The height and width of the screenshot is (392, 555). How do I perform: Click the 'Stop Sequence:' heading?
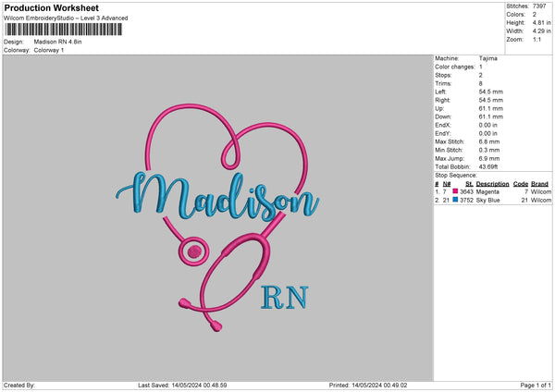[x=456, y=176]
